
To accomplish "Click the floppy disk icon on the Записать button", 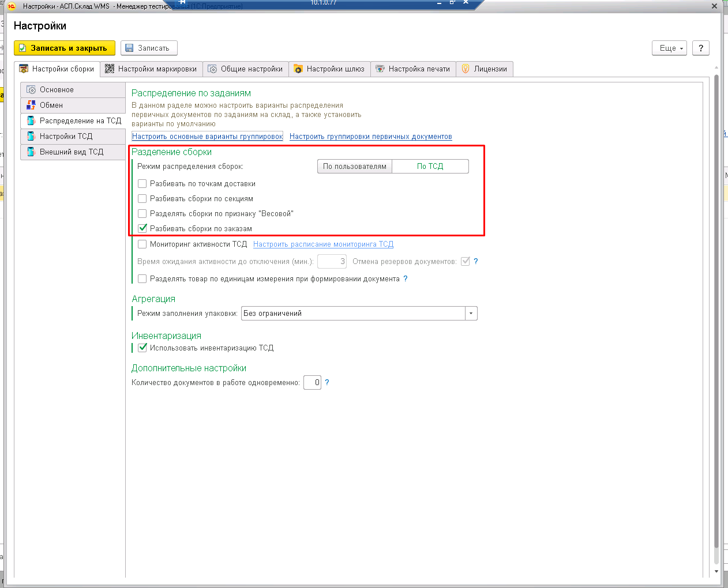I will (129, 48).
